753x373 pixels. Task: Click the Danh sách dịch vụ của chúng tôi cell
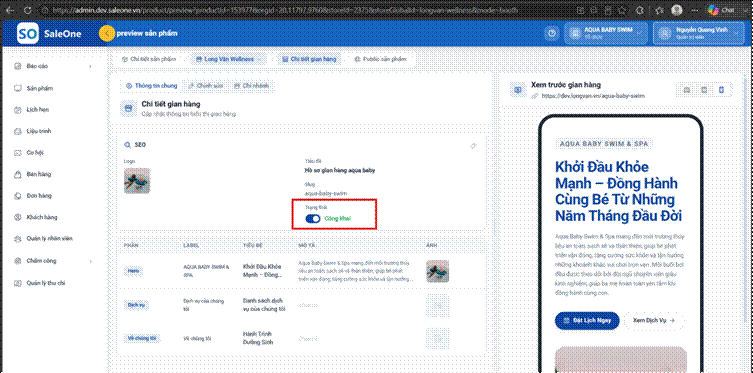tap(264, 305)
